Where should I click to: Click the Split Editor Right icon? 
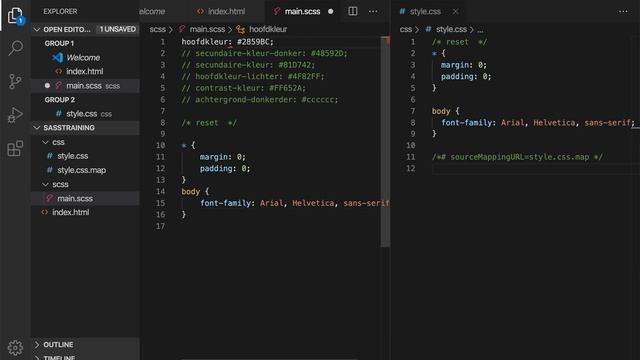[x=353, y=11]
